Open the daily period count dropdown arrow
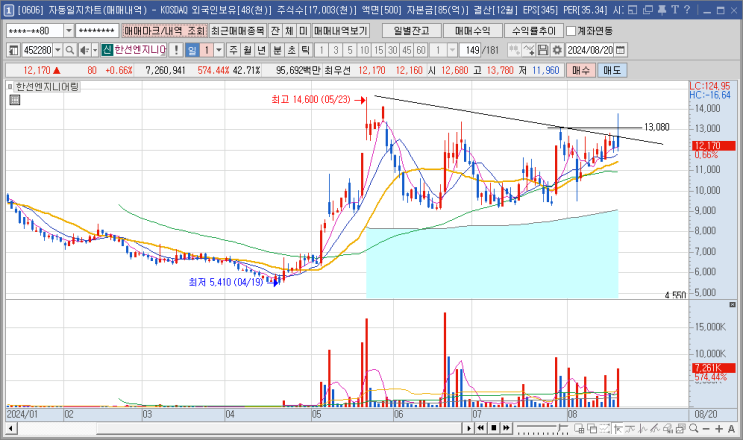This screenshot has width=743, height=440. [219, 50]
